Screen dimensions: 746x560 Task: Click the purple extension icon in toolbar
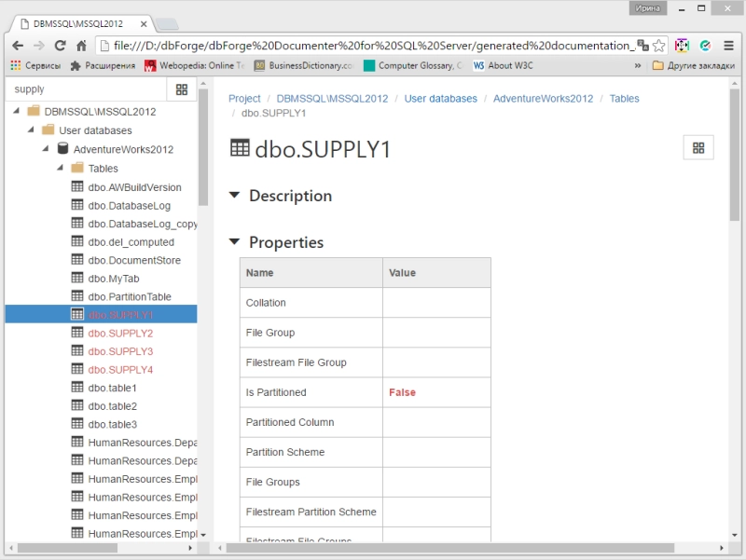pyautogui.click(x=682, y=46)
